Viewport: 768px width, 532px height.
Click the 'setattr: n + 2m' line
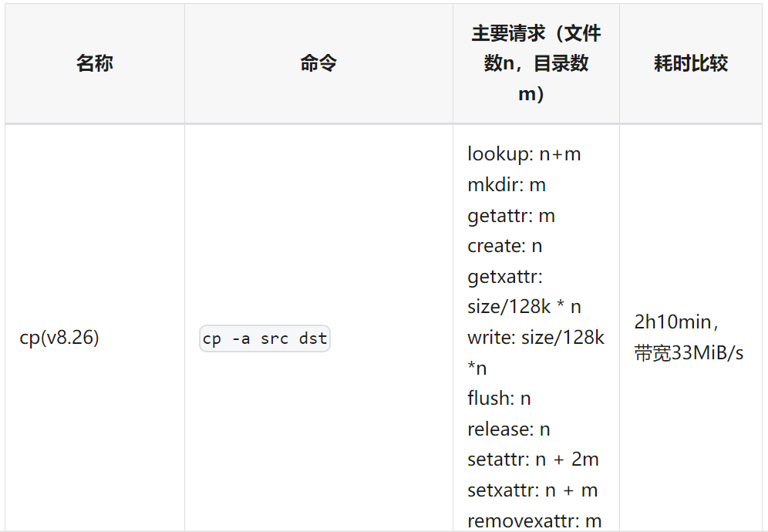[533, 460]
